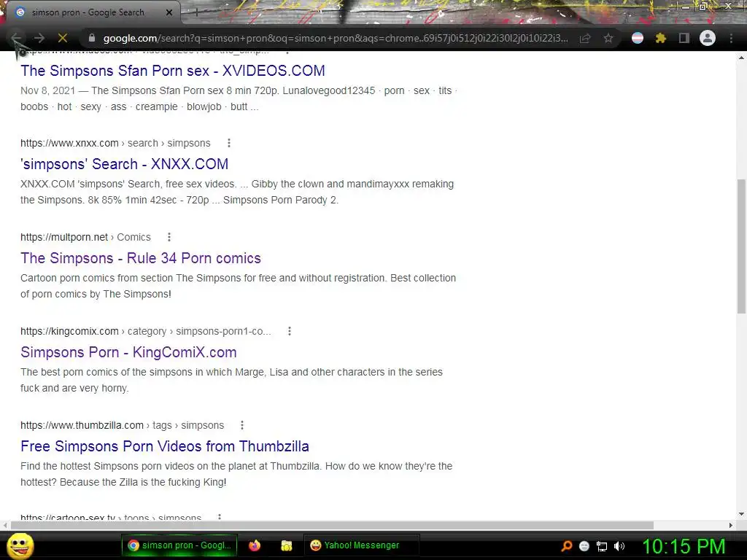Open Chrome's three-dot main menu
Viewport: 747px width, 560px height.
(731, 38)
